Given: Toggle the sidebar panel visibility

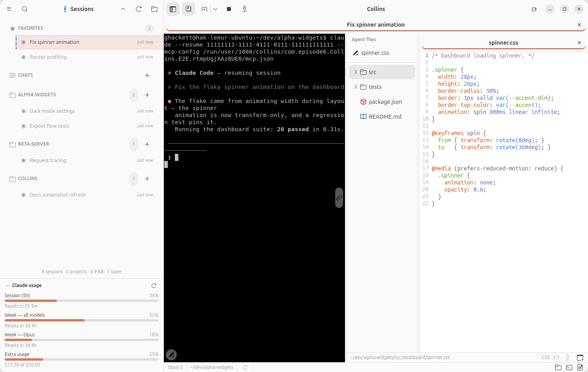Looking at the screenshot, I should pyautogui.click(x=173, y=9).
